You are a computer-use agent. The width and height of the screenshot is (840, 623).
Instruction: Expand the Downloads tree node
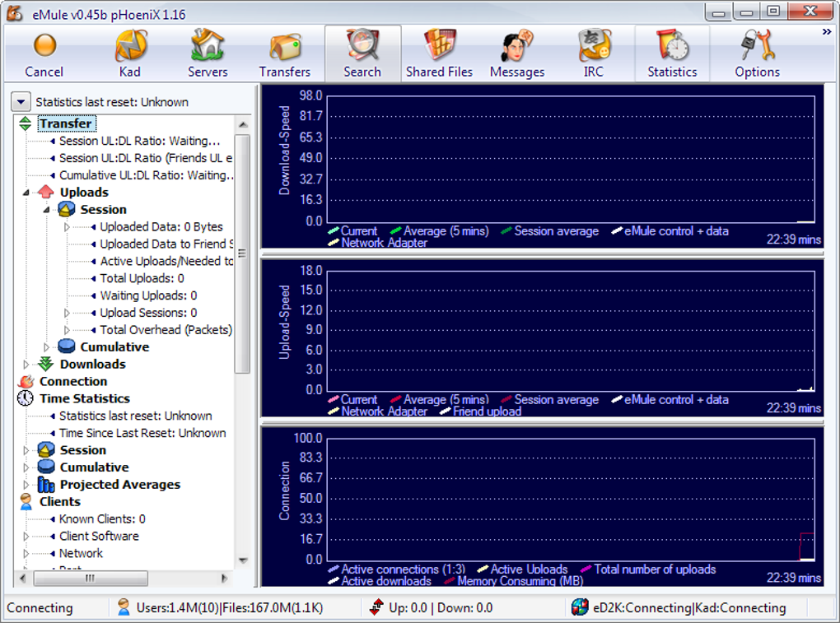point(26,364)
